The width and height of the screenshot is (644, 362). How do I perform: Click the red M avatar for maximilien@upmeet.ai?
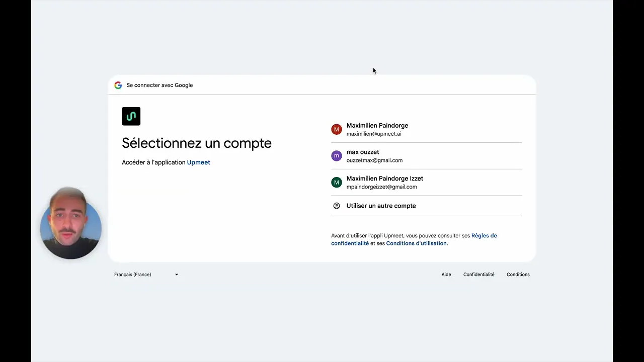[337, 129]
